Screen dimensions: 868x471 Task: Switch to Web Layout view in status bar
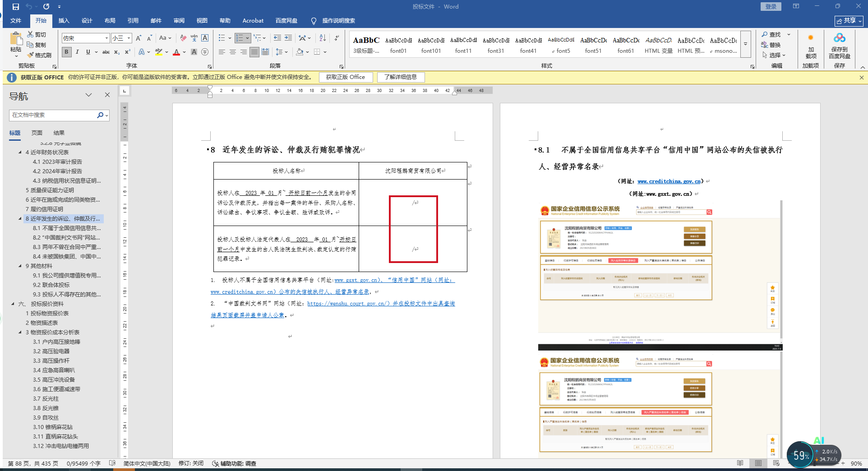776,463
